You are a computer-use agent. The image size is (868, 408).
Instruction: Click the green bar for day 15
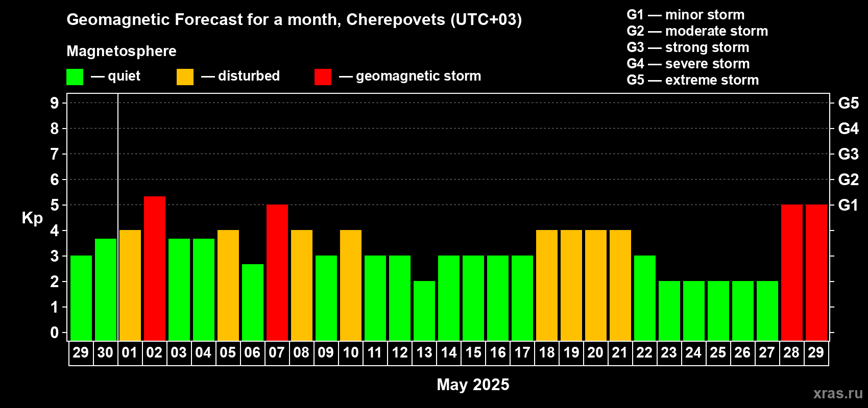point(473,298)
